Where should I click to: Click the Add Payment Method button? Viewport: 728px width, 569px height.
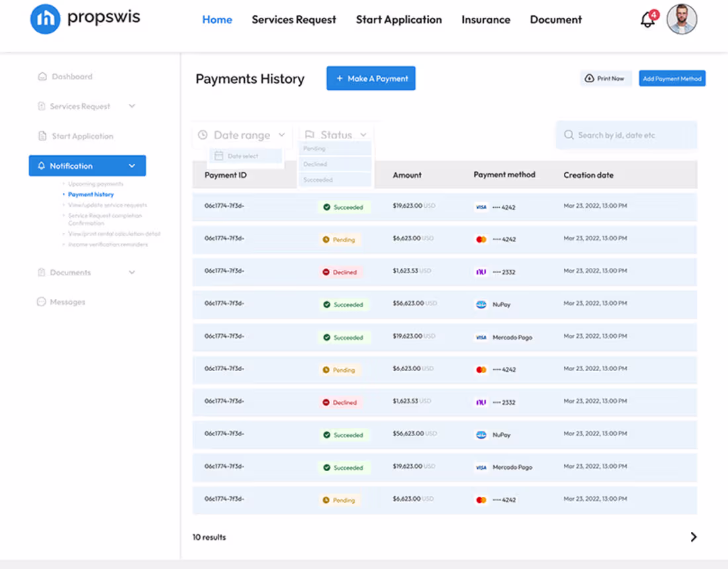(x=672, y=79)
